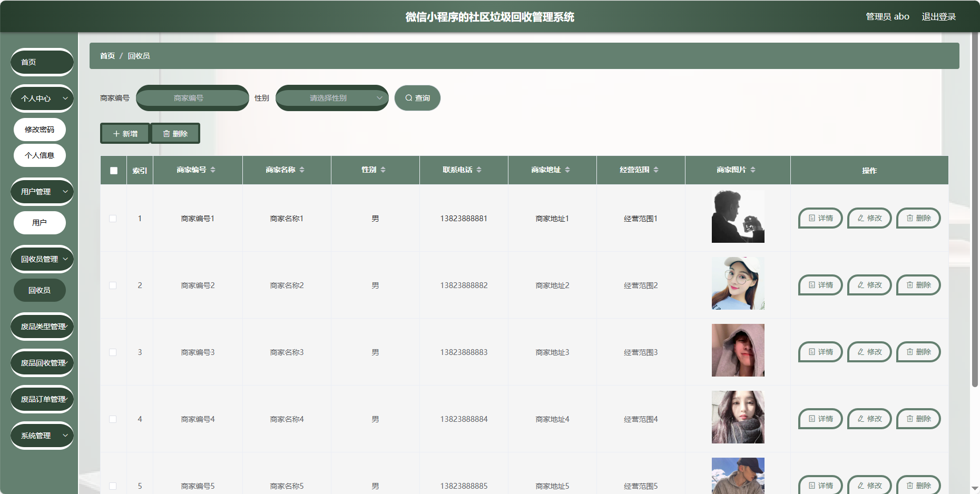Collapse the 回收员管理 sidebar menu
980x494 pixels.
42,259
